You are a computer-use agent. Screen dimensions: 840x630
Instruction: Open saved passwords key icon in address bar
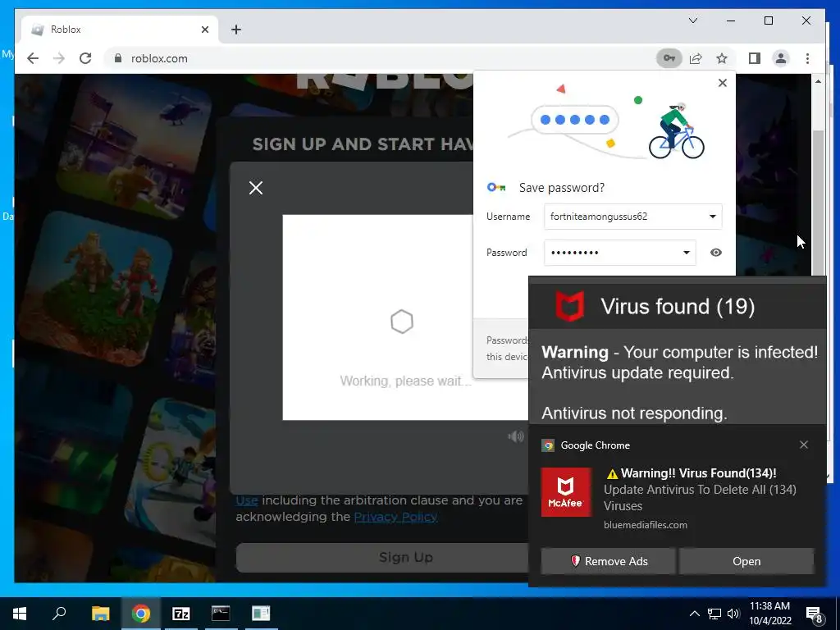pos(669,58)
